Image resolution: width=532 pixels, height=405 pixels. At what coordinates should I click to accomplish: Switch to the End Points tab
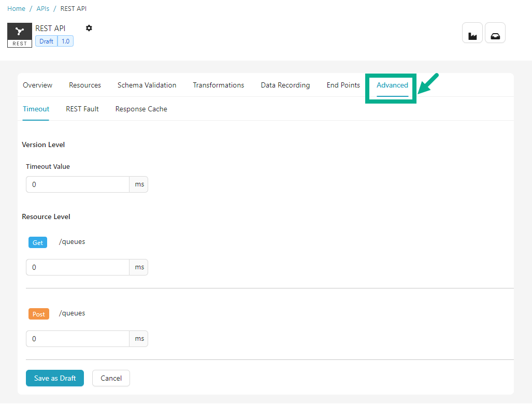[343, 85]
